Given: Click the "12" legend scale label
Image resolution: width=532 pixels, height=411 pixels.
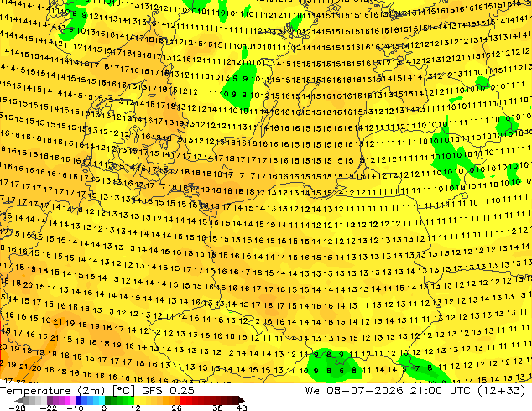Looking at the screenshot, I should tap(136, 408).
